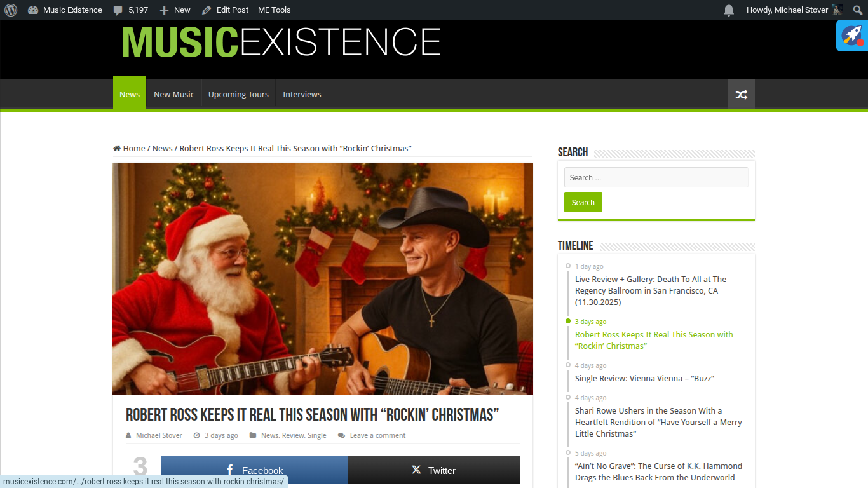Click the shuffle random article icon
868x488 pixels.
click(742, 95)
